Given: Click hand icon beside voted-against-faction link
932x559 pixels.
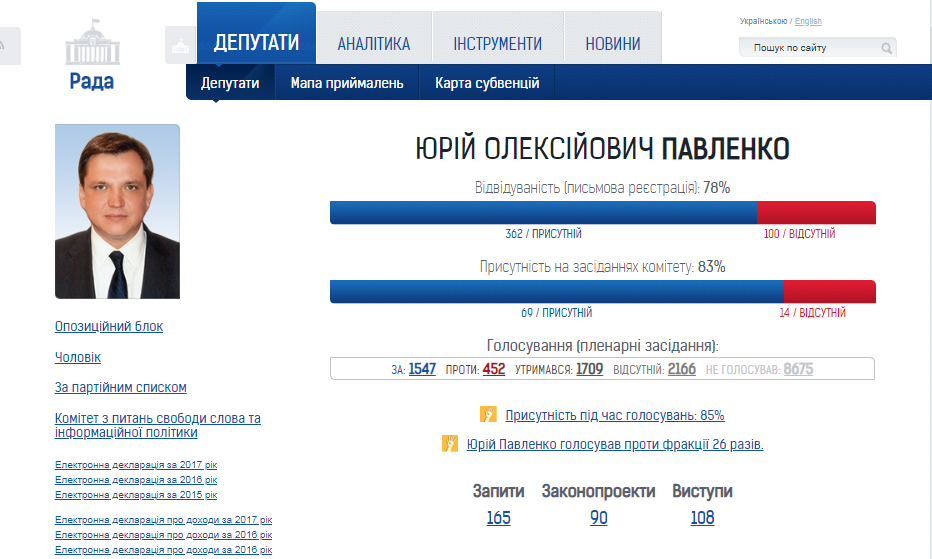Looking at the screenshot, I should coord(450,443).
